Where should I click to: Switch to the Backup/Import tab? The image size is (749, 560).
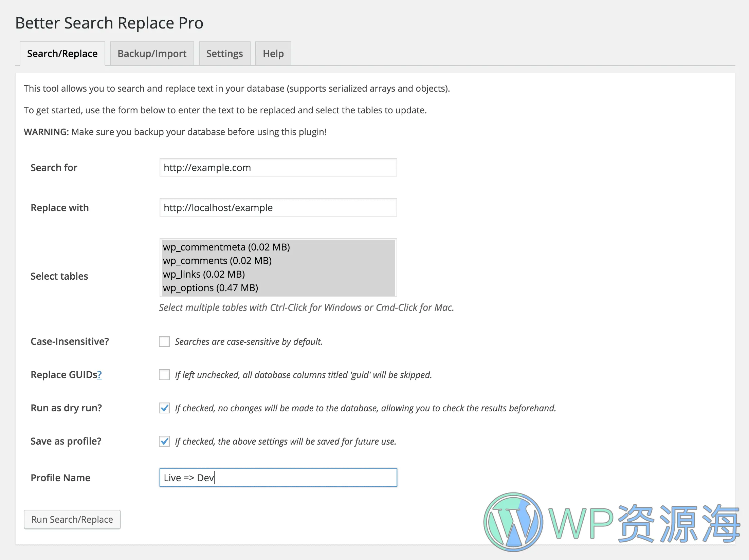pyautogui.click(x=152, y=53)
